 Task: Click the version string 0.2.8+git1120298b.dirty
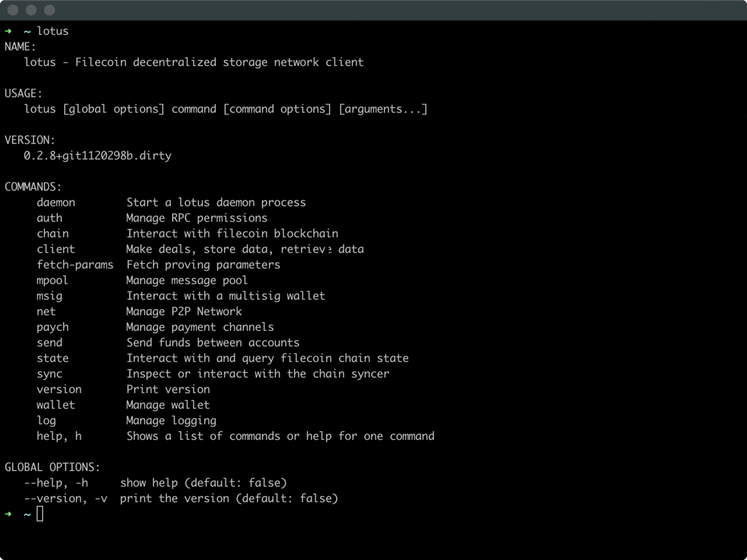click(x=98, y=156)
